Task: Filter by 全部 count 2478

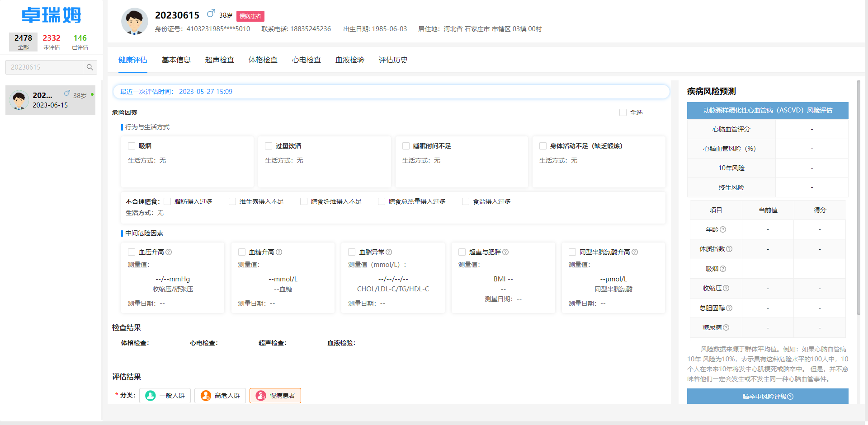Action: pyautogui.click(x=23, y=42)
